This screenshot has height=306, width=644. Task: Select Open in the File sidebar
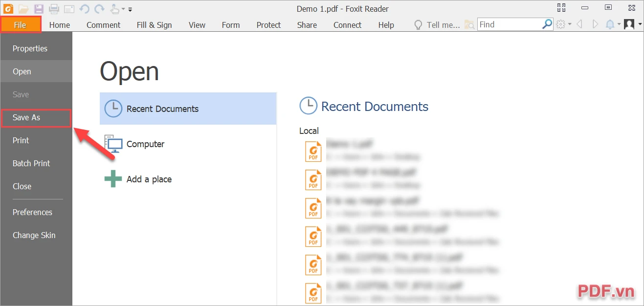pos(36,71)
